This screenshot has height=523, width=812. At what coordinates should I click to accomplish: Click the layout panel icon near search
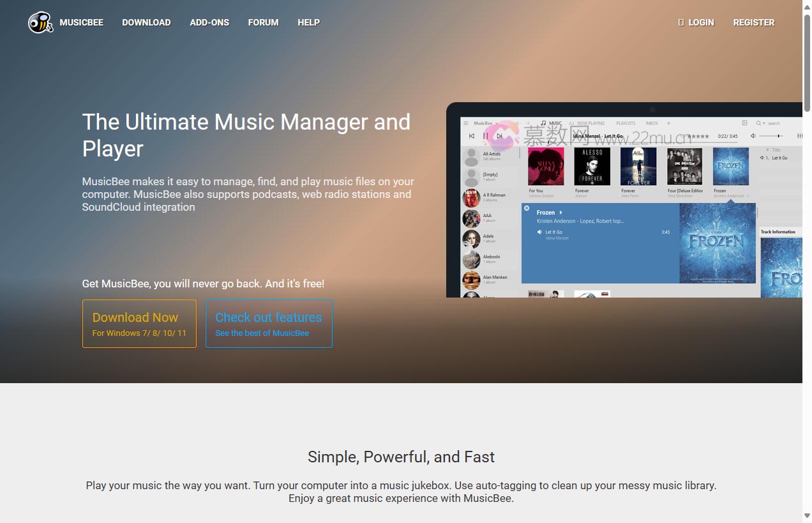click(x=744, y=123)
